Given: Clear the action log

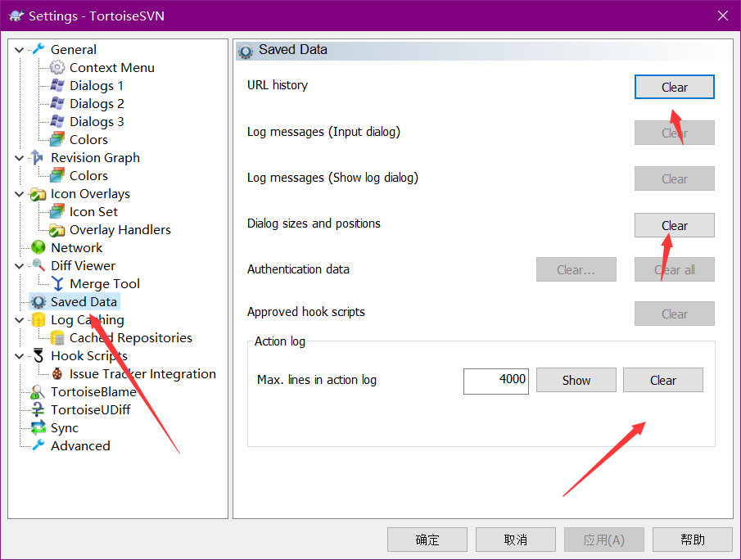Looking at the screenshot, I should (x=663, y=380).
